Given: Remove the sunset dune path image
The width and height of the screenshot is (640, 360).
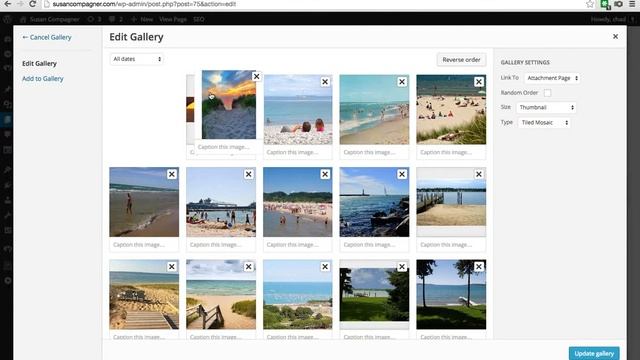Looking at the screenshot, I should pos(256,76).
